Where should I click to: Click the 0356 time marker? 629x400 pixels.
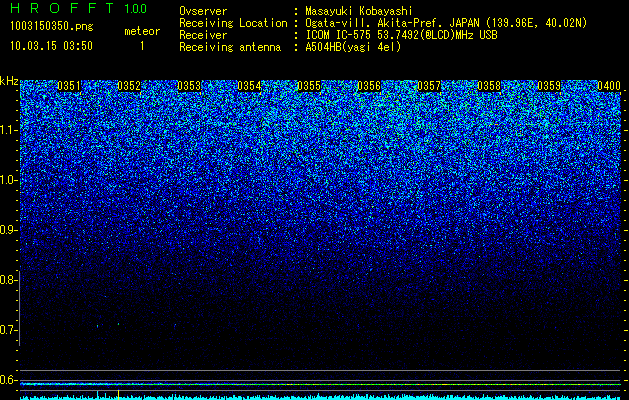coord(369,86)
